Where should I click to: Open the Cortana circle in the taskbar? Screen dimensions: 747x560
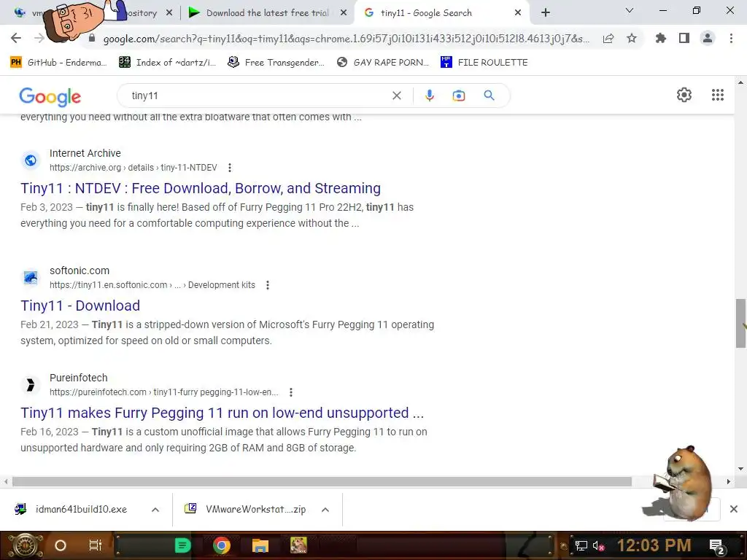pyautogui.click(x=61, y=545)
